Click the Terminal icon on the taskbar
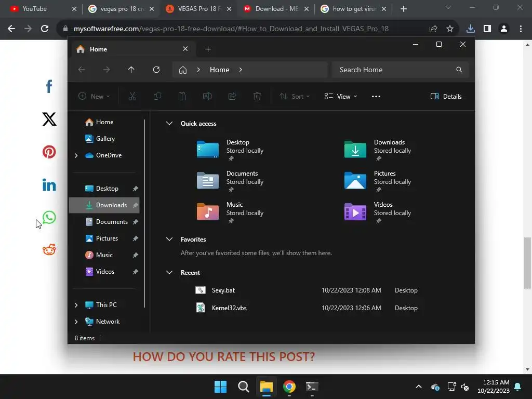The image size is (532, 399). pyautogui.click(x=312, y=387)
